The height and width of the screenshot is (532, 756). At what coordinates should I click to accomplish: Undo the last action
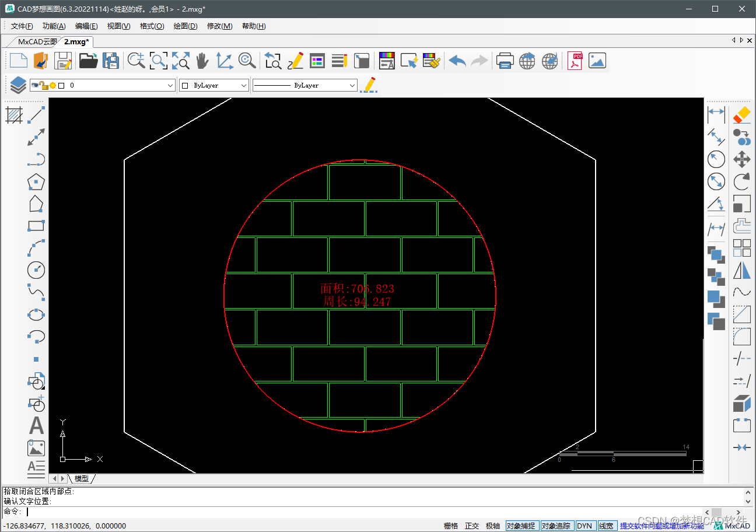[x=457, y=61]
